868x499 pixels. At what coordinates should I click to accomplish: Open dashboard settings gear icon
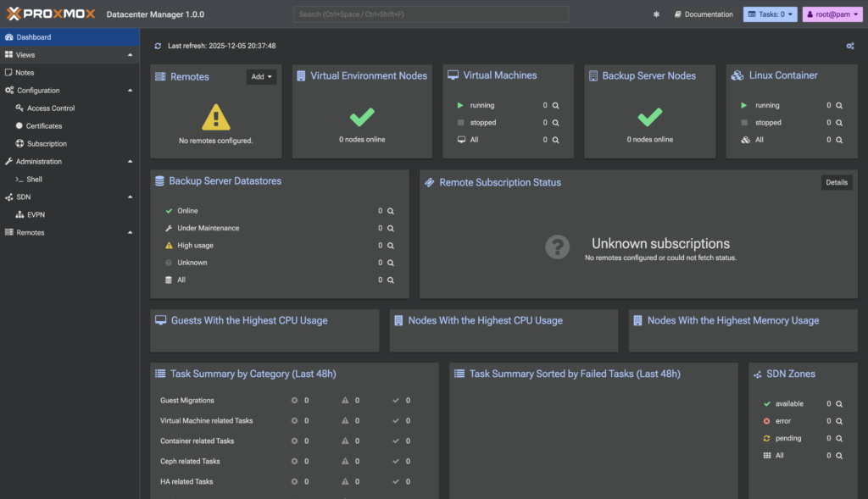(850, 46)
